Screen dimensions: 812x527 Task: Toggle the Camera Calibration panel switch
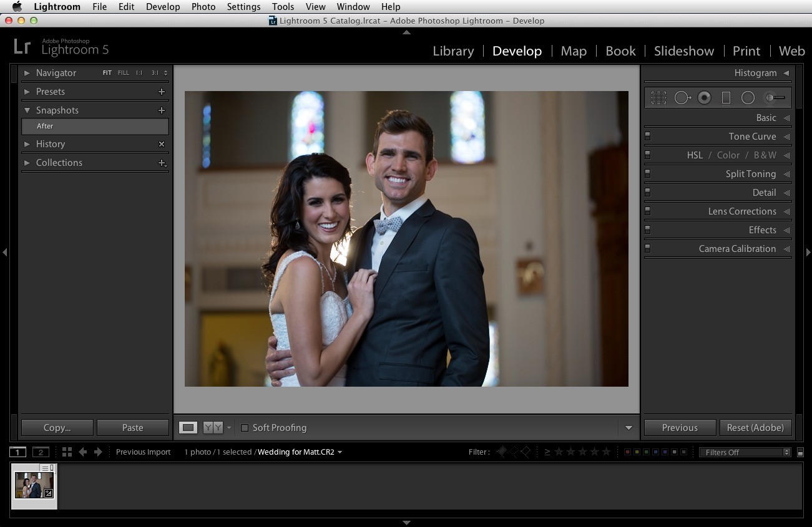648,248
